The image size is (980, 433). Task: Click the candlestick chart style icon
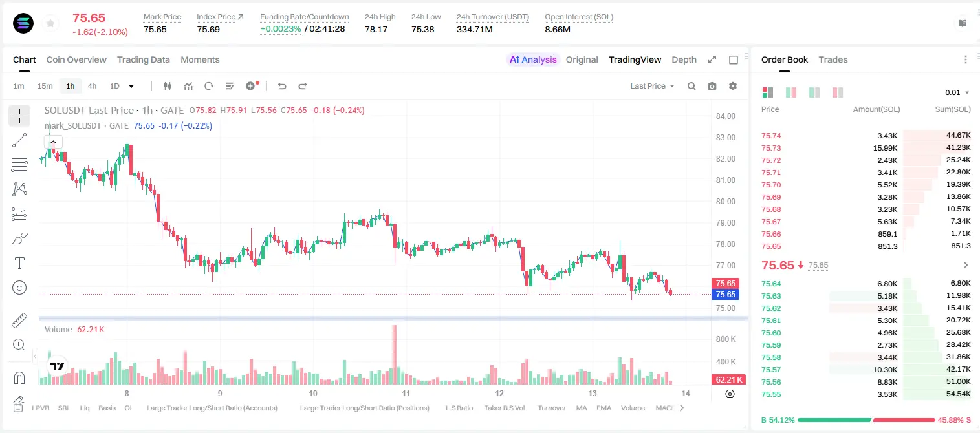click(x=168, y=86)
